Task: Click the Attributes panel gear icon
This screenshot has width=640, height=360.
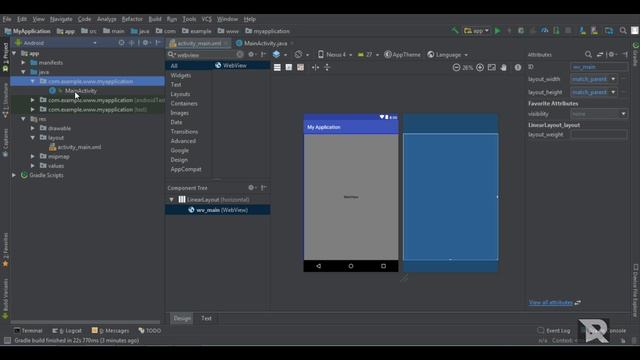Action: [x=611, y=54]
